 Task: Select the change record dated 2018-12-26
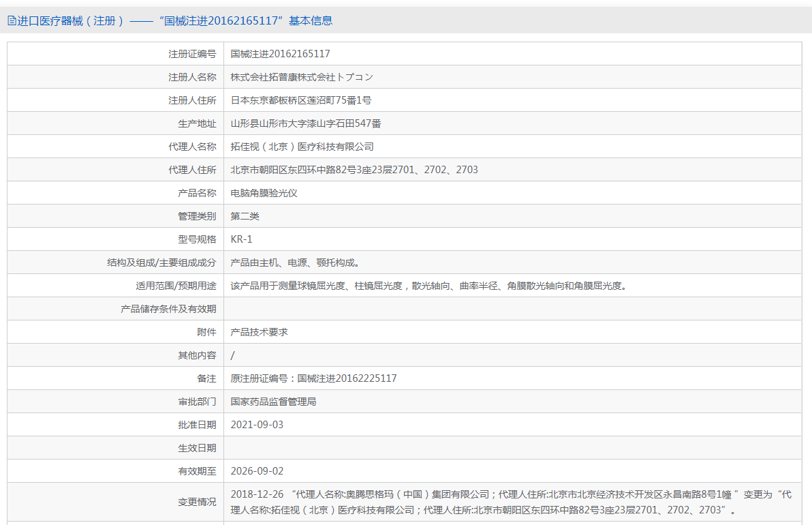(x=511, y=502)
